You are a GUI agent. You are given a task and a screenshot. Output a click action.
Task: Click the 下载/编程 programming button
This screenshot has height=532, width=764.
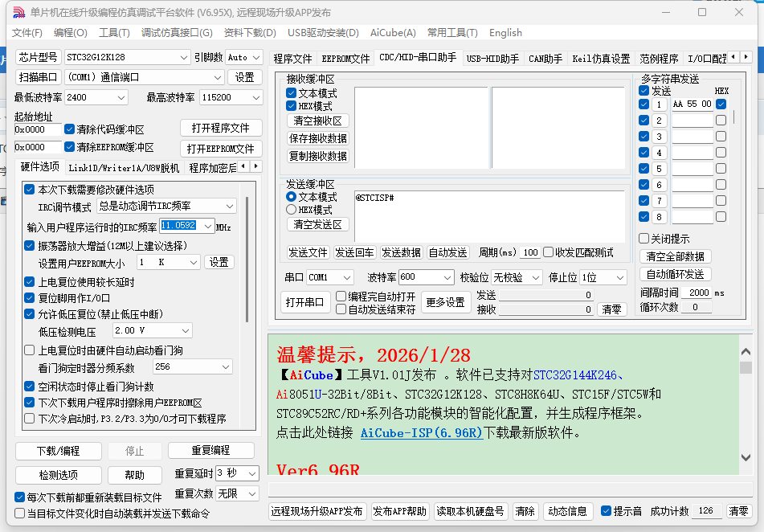point(58,451)
